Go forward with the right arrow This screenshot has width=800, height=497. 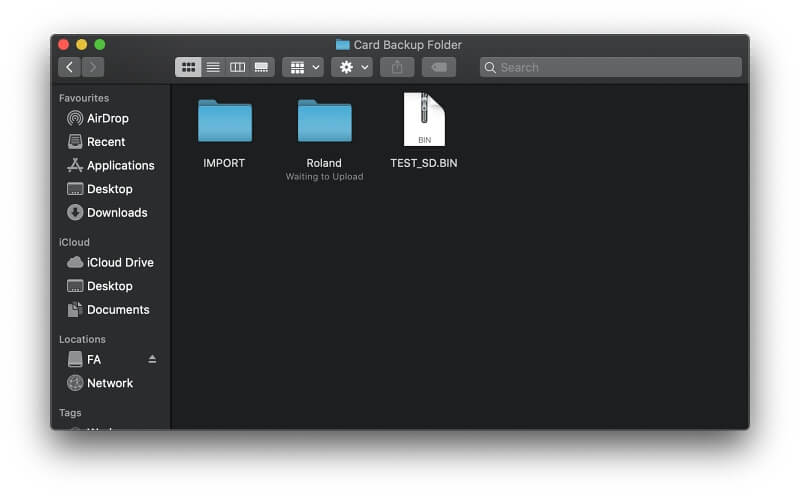[93, 67]
